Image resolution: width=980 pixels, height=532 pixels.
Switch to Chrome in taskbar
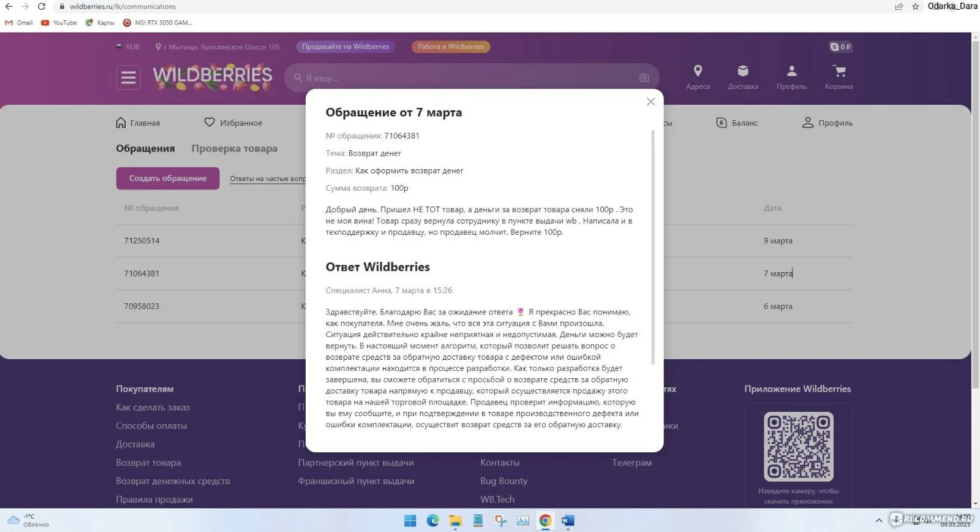point(545,521)
